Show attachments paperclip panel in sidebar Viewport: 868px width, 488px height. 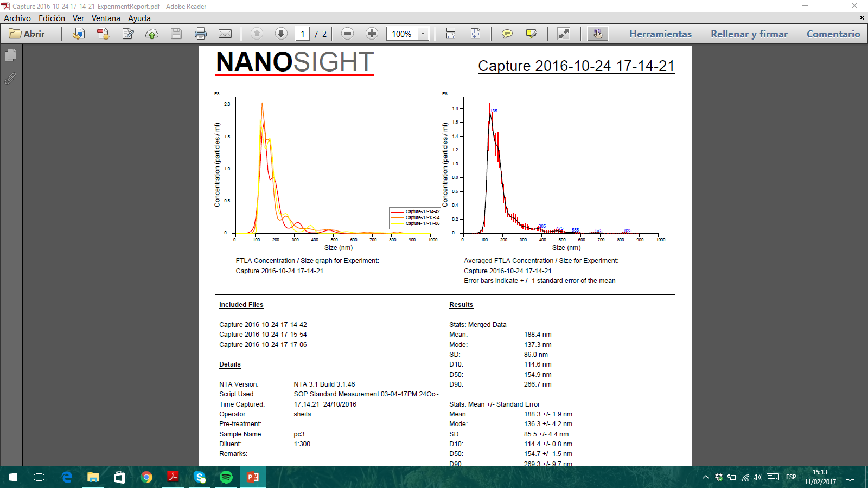click(10, 79)
